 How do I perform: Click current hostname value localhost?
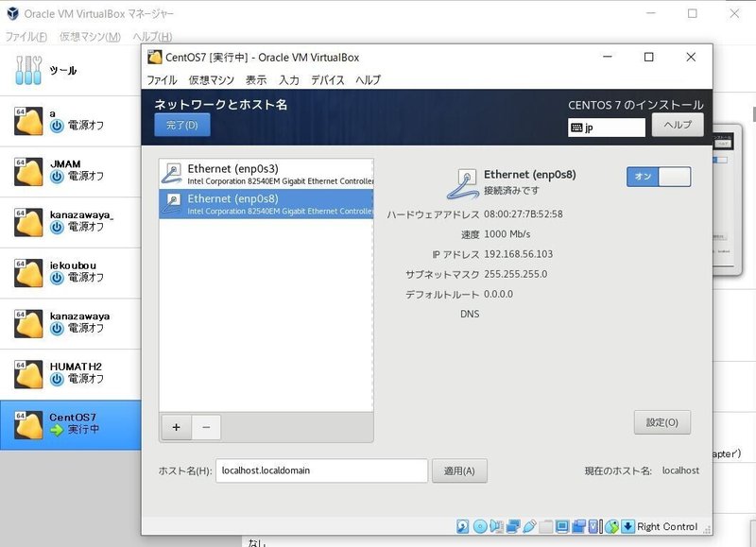click(680, 470)
